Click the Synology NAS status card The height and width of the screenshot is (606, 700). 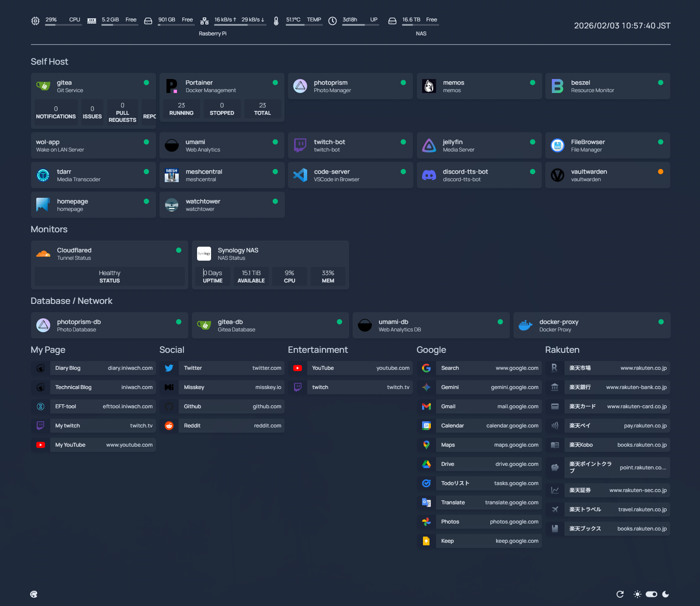pyautogui.click(x=270, y=254)
